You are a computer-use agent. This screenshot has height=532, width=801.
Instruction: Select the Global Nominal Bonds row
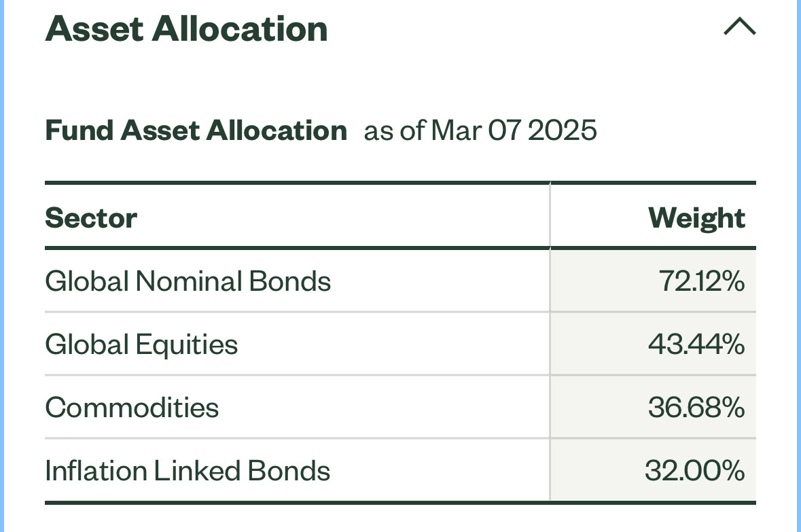pyautogui.click(x=401, y=281)
